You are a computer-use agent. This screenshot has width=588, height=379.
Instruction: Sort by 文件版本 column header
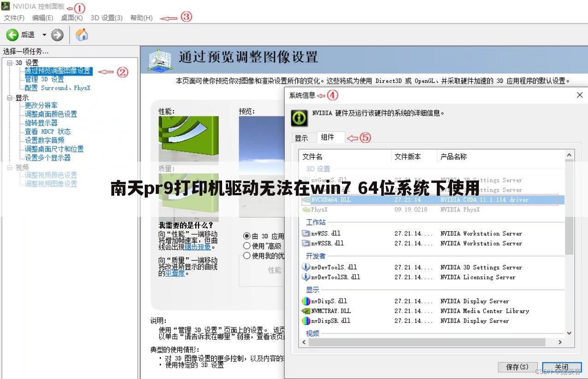414,157
